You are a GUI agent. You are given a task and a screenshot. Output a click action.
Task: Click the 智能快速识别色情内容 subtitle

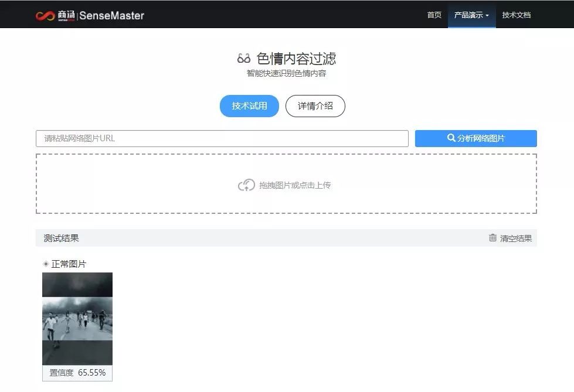pyautogui.click(x=286, y=73)
